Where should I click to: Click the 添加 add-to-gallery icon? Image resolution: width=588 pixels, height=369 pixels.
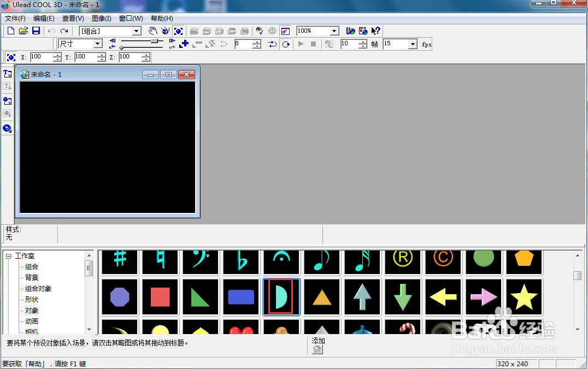point(317,349)
